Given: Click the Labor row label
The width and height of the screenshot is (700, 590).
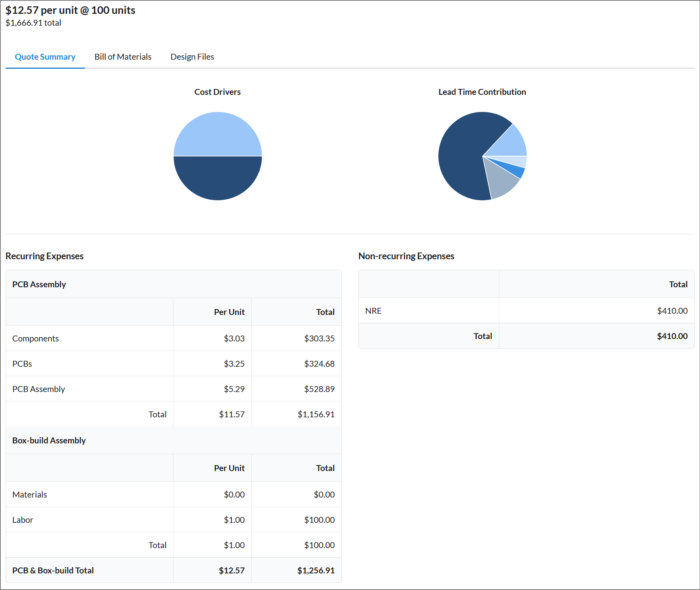Looking at the screenshot, I should tap(24, 520).
